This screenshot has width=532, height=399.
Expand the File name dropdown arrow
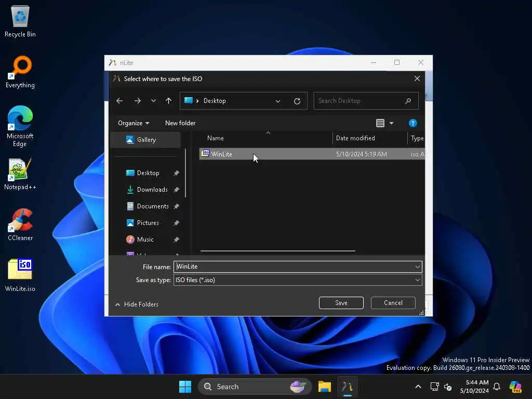[x=418, y=267]
